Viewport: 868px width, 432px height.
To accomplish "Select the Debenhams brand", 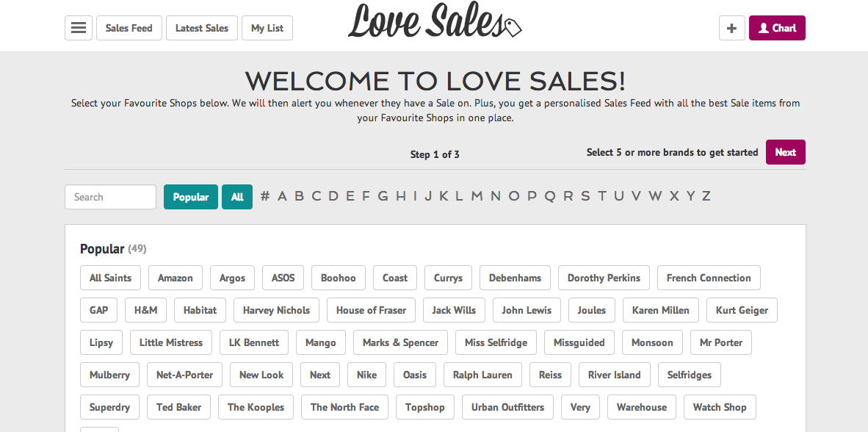I will (x=515, y=278).
